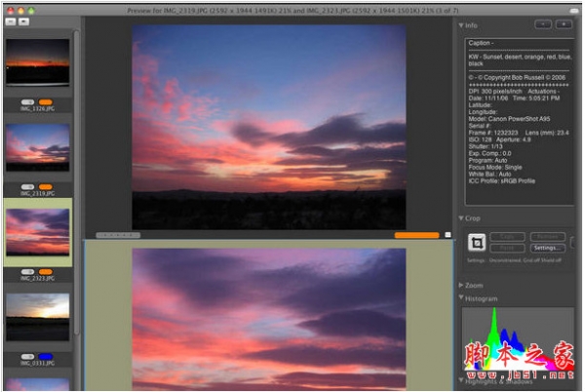Click 'ICC Profile: sRGB Profile' text

[502, 181]
